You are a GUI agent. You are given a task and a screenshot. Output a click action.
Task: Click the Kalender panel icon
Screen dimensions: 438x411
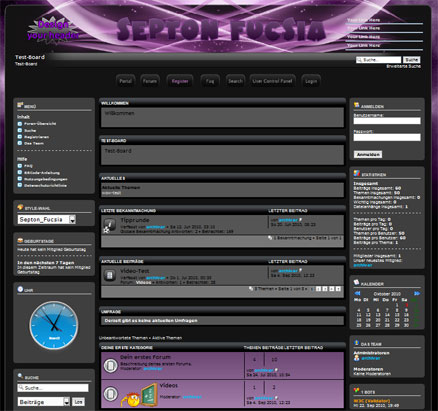[357, 283]
